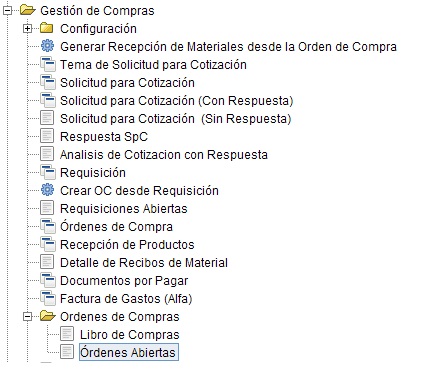Click the gear icon beside Generar Recepción de Materiales
Viewport: 424px width, 379px height.
pyautogui.click(x=47, y=46)
